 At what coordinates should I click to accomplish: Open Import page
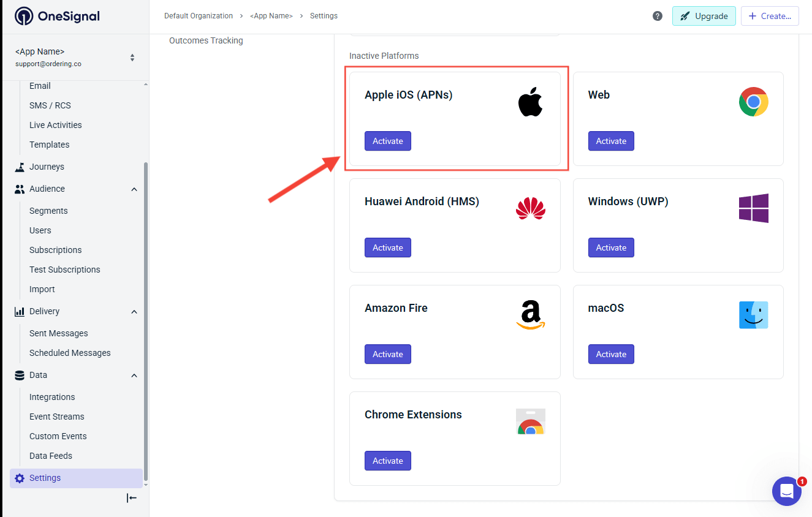coord(42,289)
